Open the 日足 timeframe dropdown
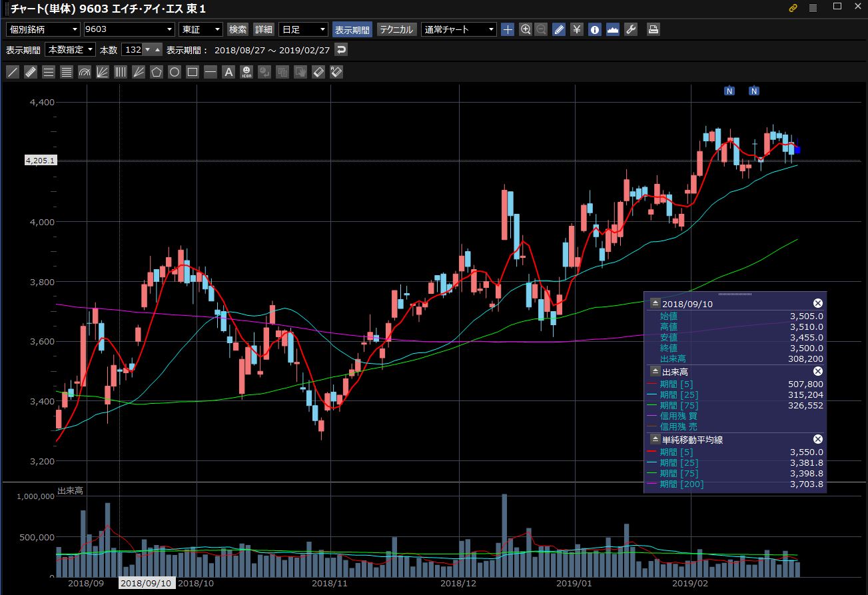The width and height of the screenshot is (868, 595). click(x=303, y=29)
